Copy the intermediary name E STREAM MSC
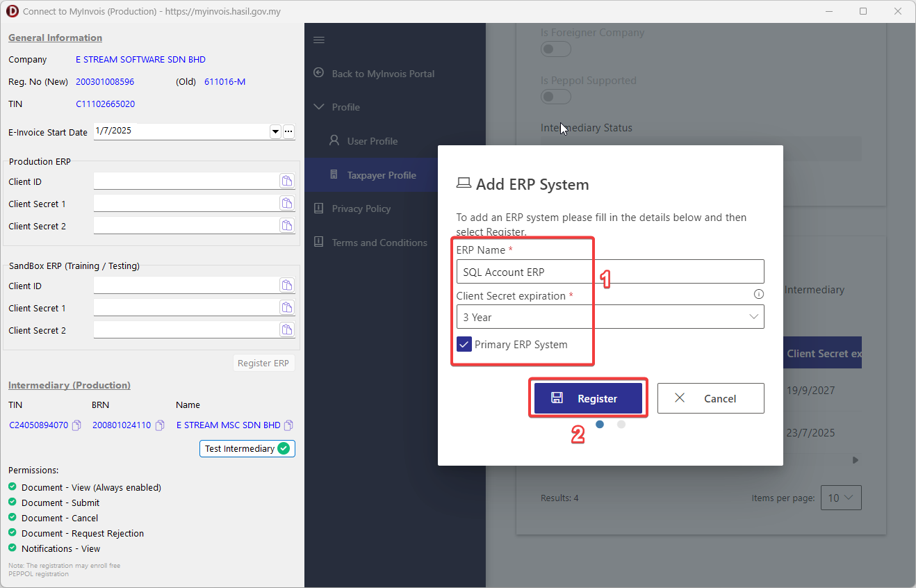Image resolution: width=916 pixels, height=588 pixels. pyautogui.click(x=289, y=425)
